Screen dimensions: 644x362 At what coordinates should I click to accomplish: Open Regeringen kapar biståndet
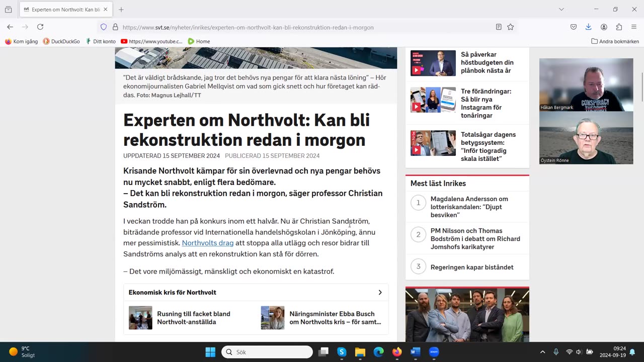pos(472,267)
